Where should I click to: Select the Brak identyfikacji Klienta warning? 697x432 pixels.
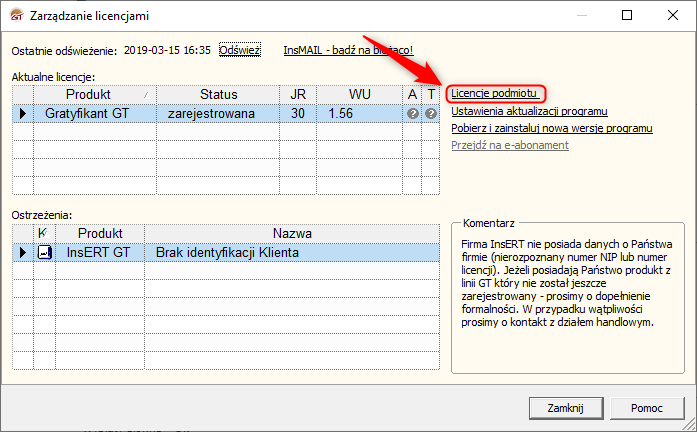227,253
